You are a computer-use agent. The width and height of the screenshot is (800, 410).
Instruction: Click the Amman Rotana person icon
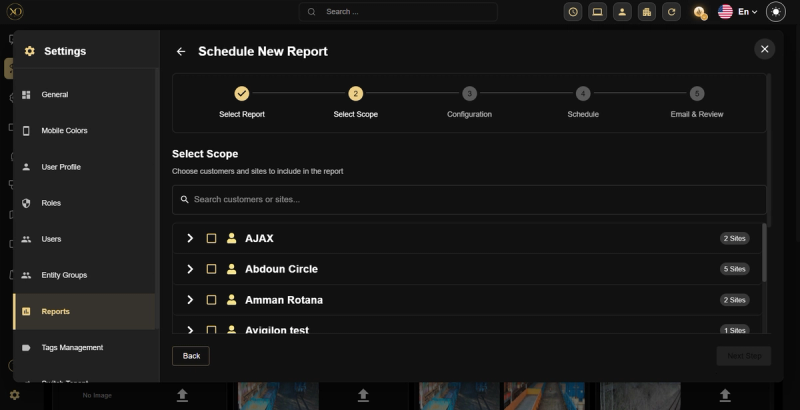tap(232, 300)
